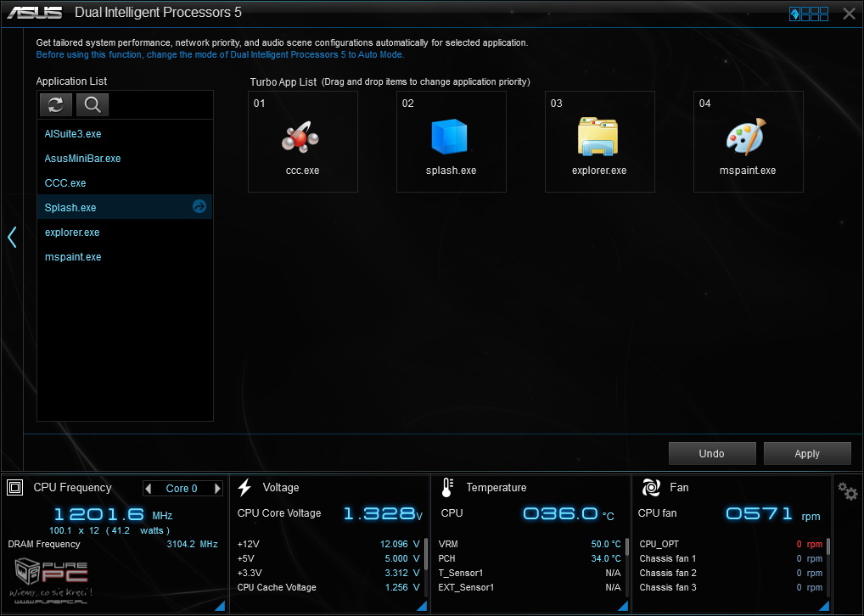The image size is (864, 616).
Task: Select the mspaint.exe palette icon
Action: (746, 136)
